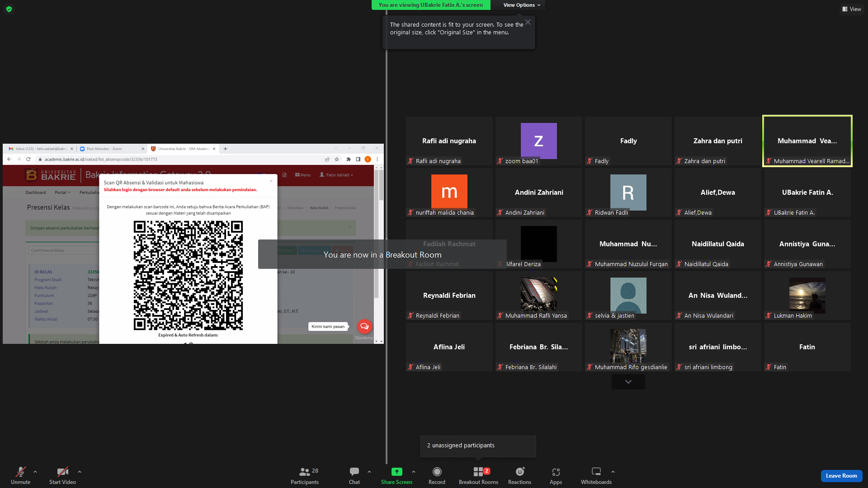Expand video options arrow beside Start Video
Image resolution: width=868 pixels, height=488 pixels.
(80, 472)
